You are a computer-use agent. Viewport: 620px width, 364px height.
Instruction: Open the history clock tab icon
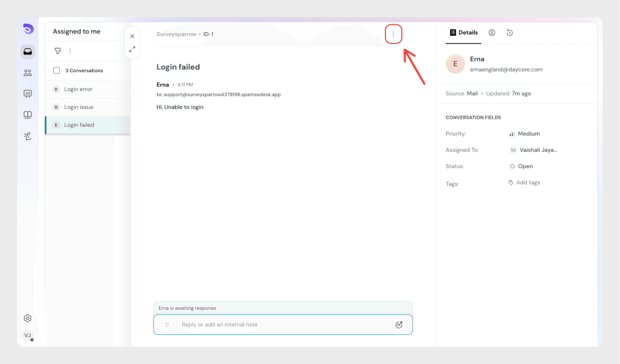(510, 33)
